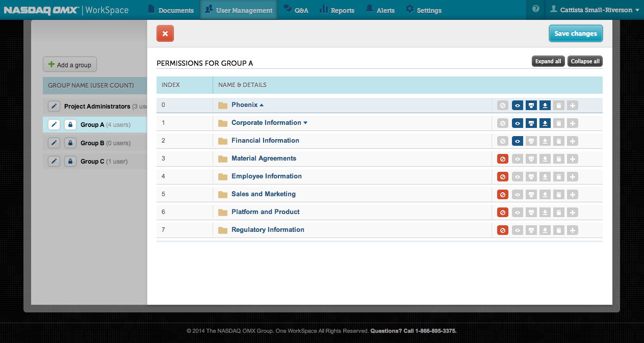Toggle view permission for Phoenix
Screen dimensions: 644x343
tap(518, 105)
